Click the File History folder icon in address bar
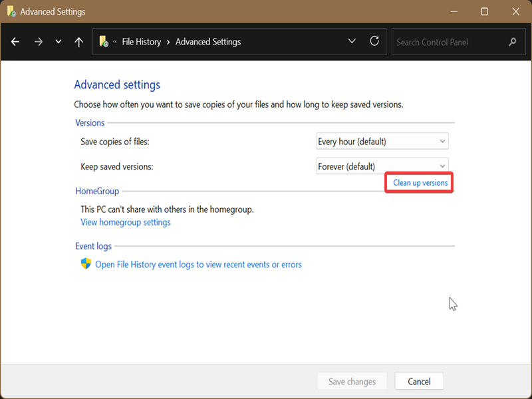532x399 pixels. point(104,42)
